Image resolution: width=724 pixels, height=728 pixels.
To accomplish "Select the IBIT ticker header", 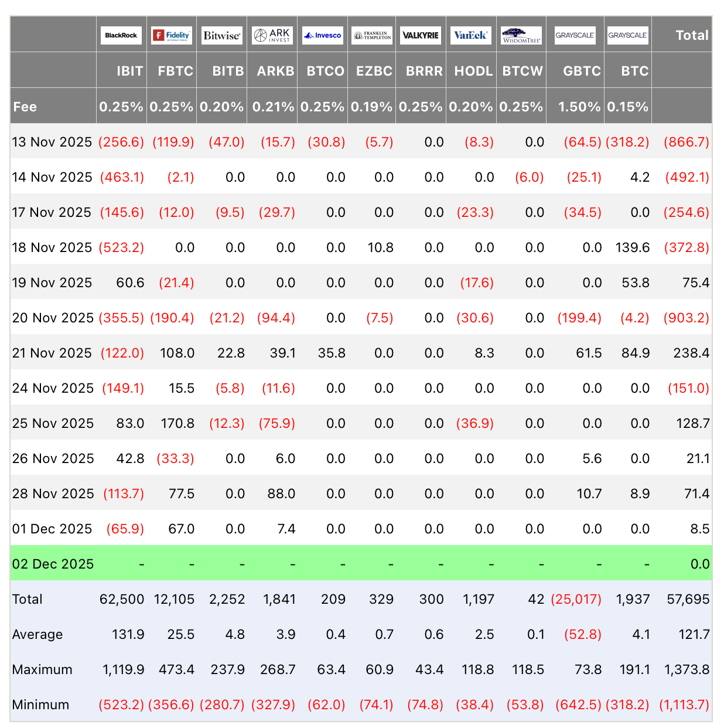I will [x=129, y=71].
